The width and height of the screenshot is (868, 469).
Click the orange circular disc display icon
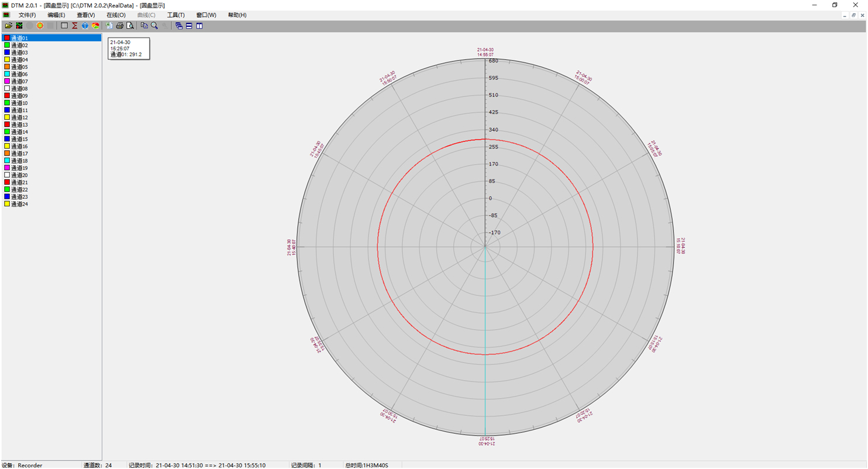pyautogui.click(x=40, y=26)
